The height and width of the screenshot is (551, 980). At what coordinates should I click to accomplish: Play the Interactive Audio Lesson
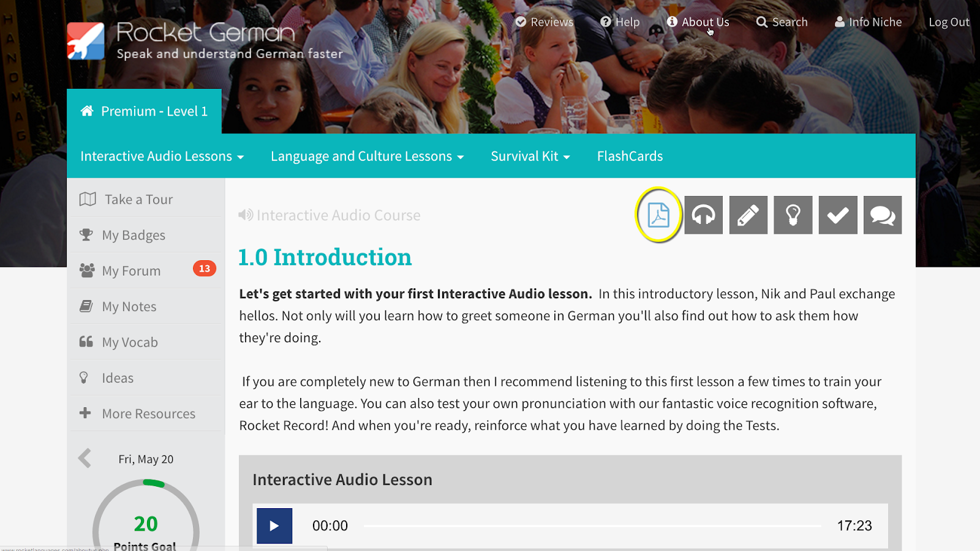274,526
